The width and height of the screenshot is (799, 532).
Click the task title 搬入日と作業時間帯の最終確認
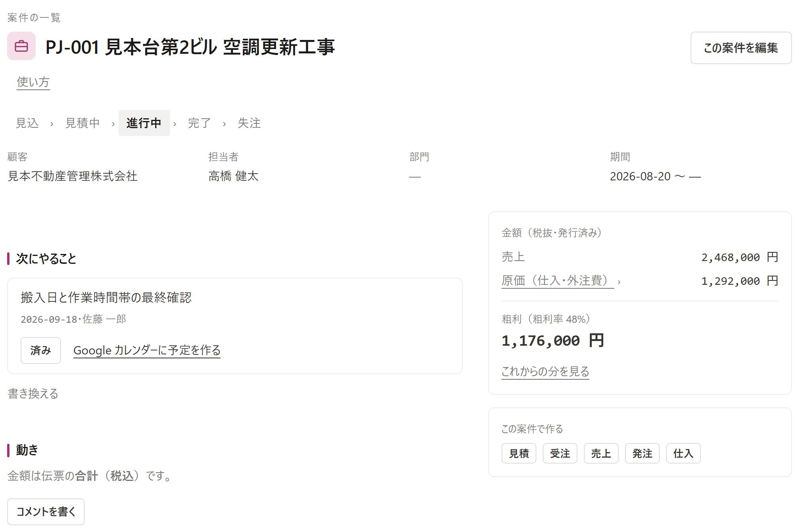coord(106,297)
